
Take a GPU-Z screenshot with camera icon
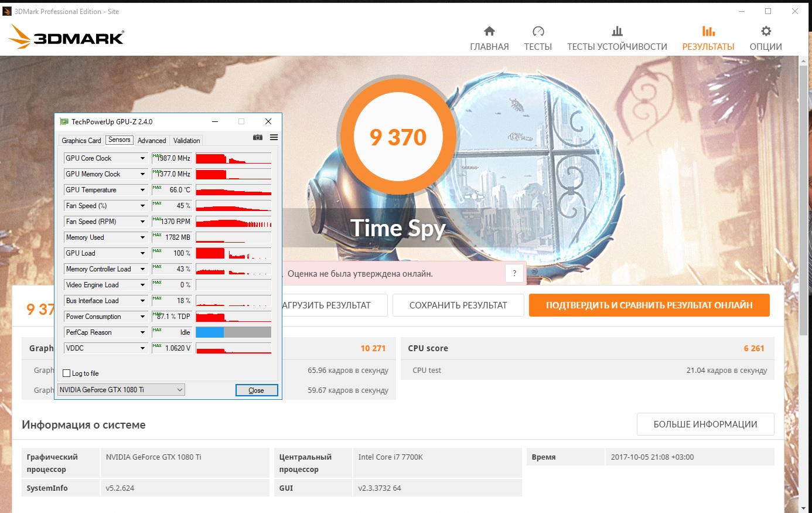tap(257, 137)
